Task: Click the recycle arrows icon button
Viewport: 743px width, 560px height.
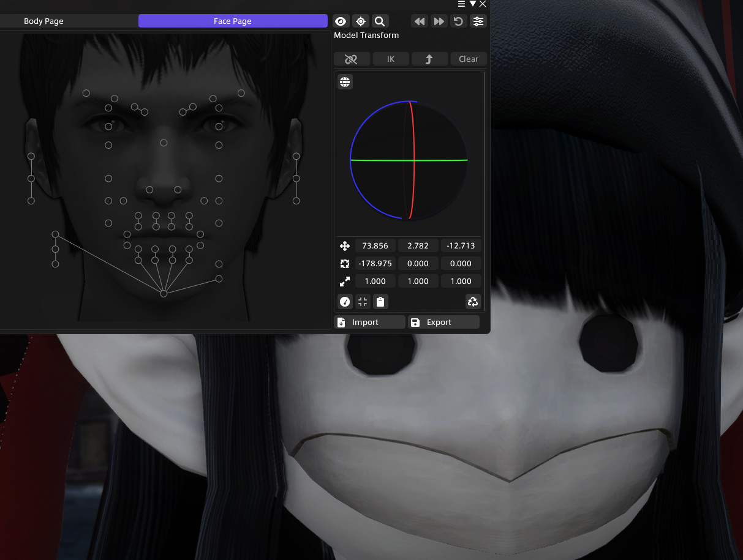Action: coord(473,302)
